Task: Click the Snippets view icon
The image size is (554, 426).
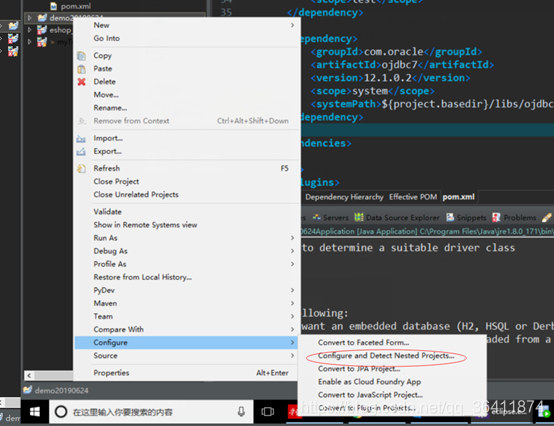Action: 450,218
